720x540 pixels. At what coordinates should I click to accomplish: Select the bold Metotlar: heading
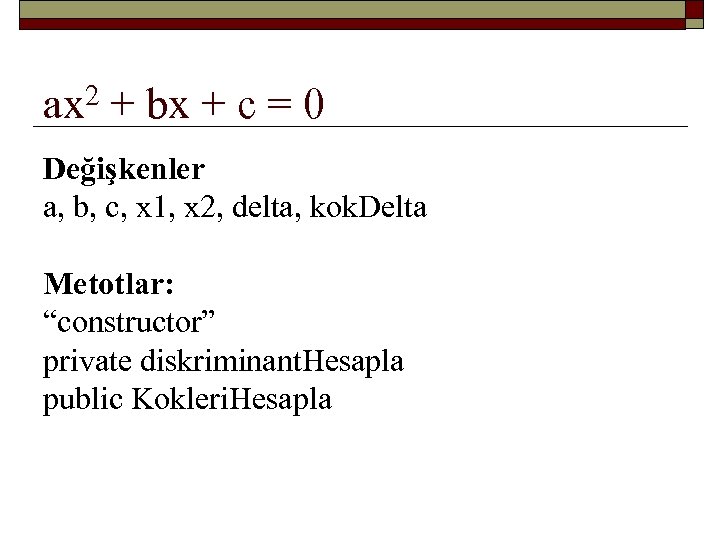(x=108, y=285)
